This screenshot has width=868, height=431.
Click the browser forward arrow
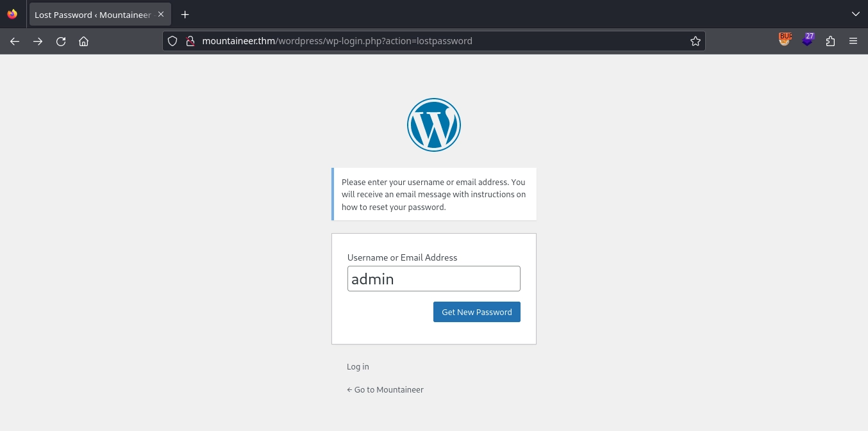38,41
